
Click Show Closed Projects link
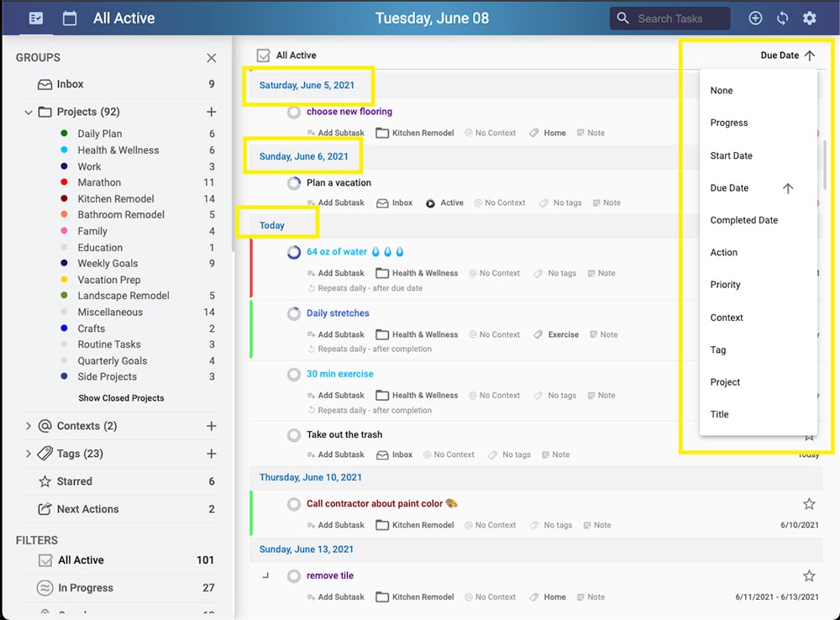click(x=121, y=398)
